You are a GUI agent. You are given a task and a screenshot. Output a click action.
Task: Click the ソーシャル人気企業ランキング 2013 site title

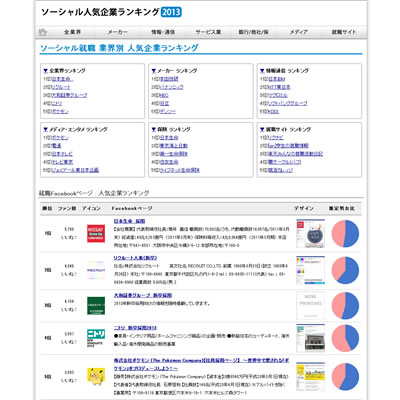[111, 12]
